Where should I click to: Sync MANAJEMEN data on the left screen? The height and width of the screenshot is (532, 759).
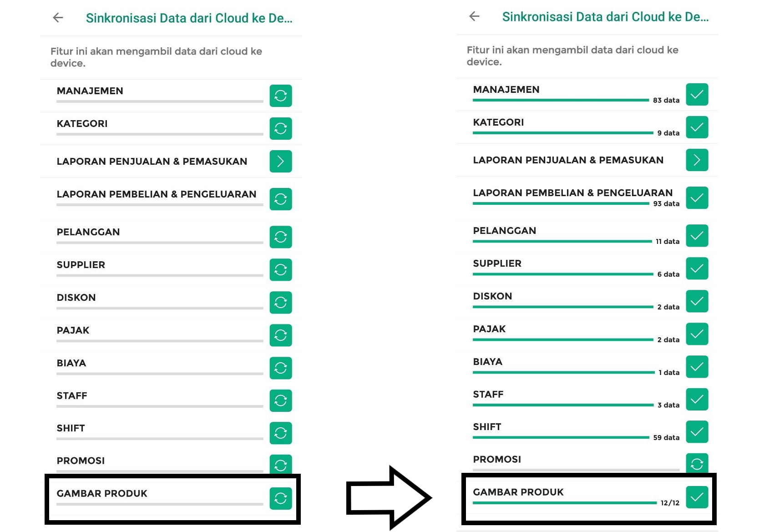280,96
